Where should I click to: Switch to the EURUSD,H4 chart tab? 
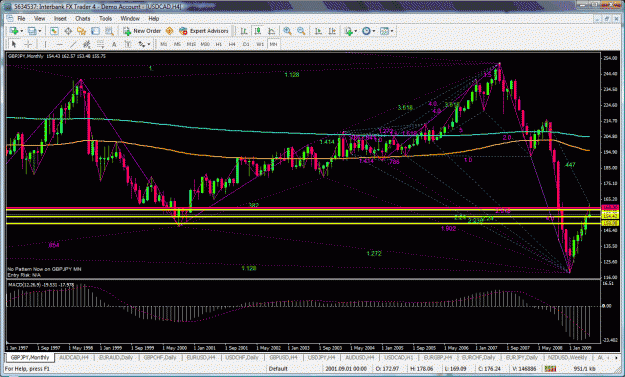[x=201, y=357]
